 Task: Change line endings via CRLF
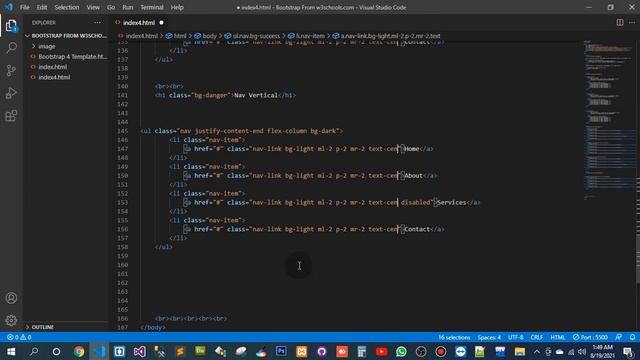536,337
